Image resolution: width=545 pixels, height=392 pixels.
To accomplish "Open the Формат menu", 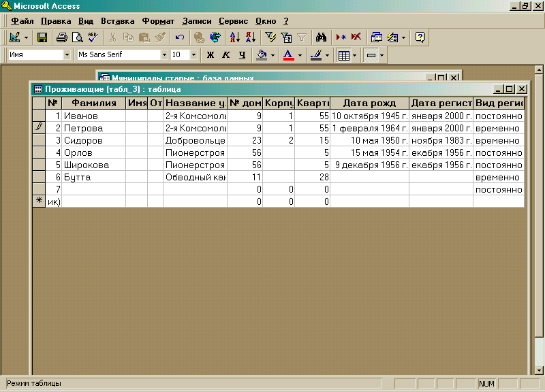I will (x=158, y=21).
